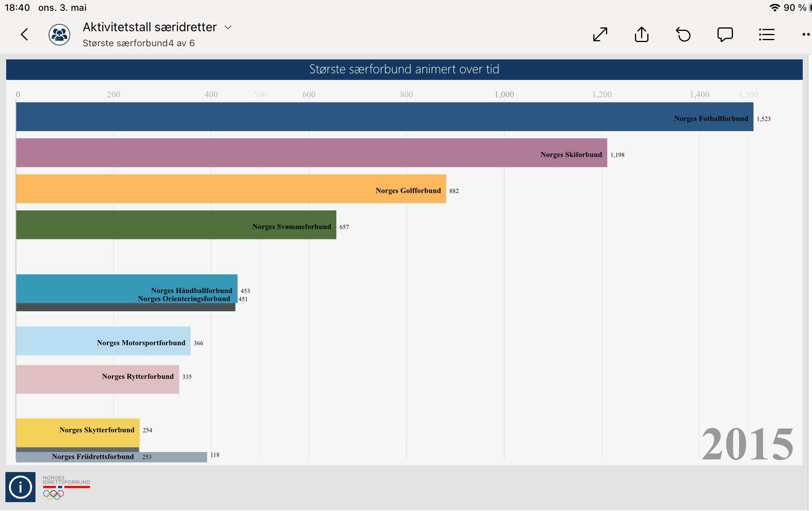Open the pages list icon
The height and width of the screenshot is (511, 812).
point(767,34)
